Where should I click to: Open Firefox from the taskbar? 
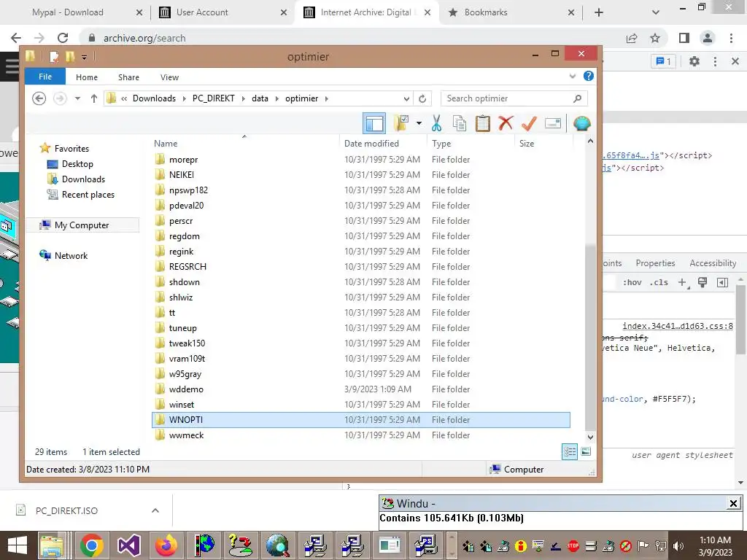pos(166,545)
